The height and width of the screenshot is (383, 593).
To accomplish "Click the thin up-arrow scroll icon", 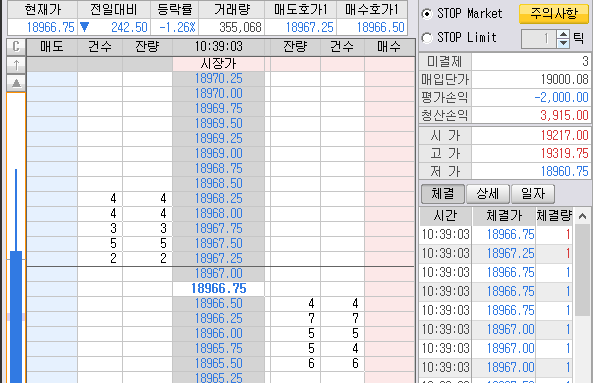I will click(x=16, y=65).
